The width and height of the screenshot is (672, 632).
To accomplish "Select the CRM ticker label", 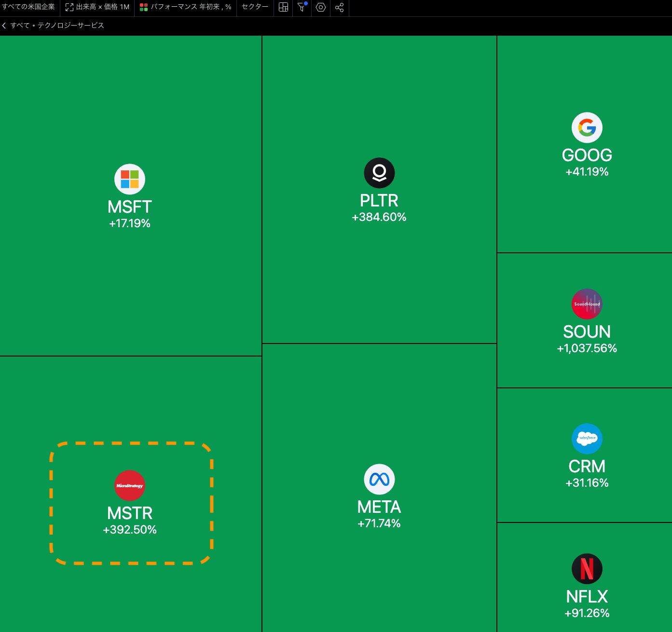I will click(587, 467).
